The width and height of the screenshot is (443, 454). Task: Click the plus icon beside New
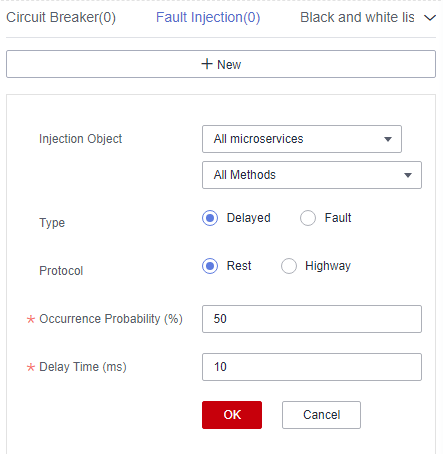207,64
